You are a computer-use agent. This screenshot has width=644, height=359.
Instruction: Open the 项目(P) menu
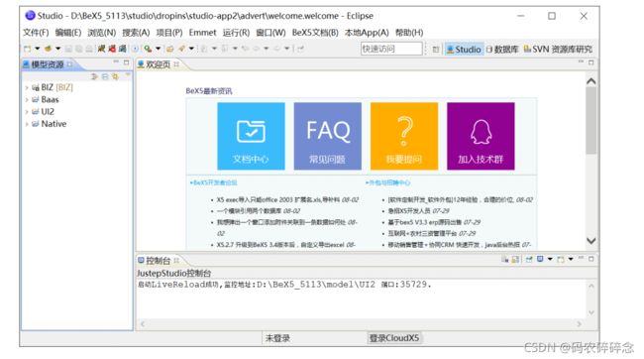169,33
